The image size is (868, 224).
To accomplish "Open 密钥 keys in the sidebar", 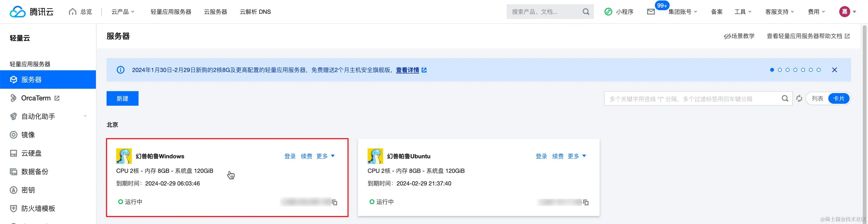I will pos(28,190).
